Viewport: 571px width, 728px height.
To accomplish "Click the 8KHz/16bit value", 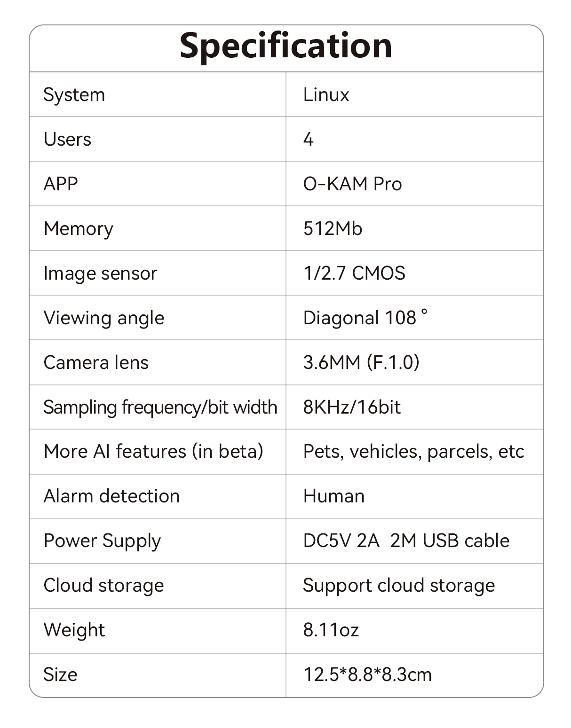I will [x=352, y=407].
